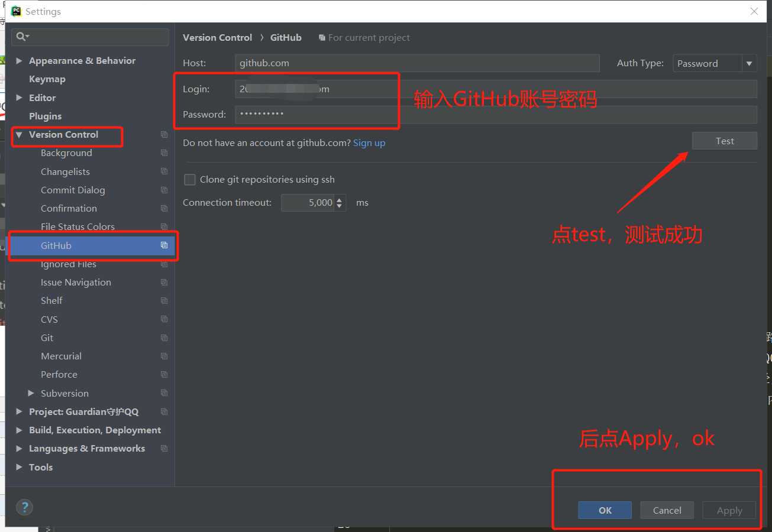This screenshot has width=772, height=532.
Task: Click project-level icon next to Background
Action: (x=164, y=153)
